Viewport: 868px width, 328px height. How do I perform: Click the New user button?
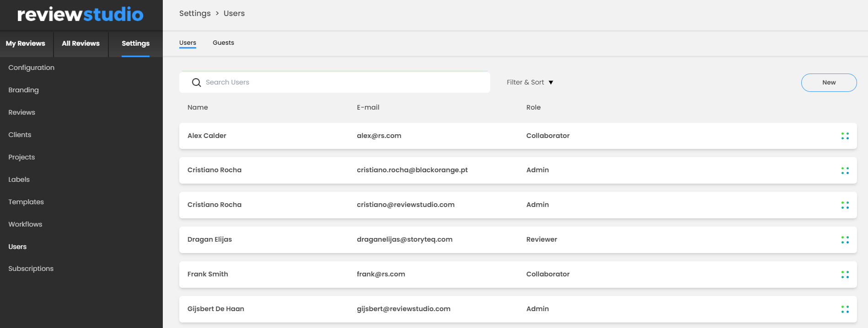[828, 83]
